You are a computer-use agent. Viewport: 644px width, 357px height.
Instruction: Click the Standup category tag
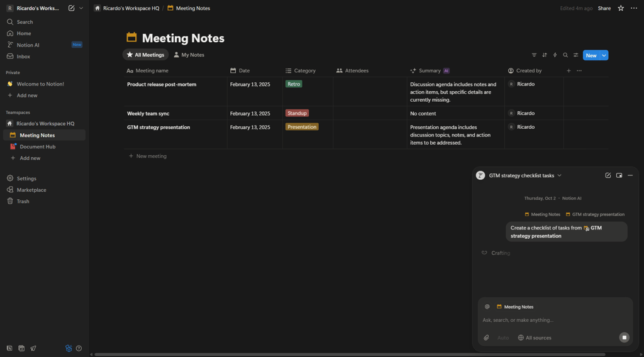tap(297, 113)
